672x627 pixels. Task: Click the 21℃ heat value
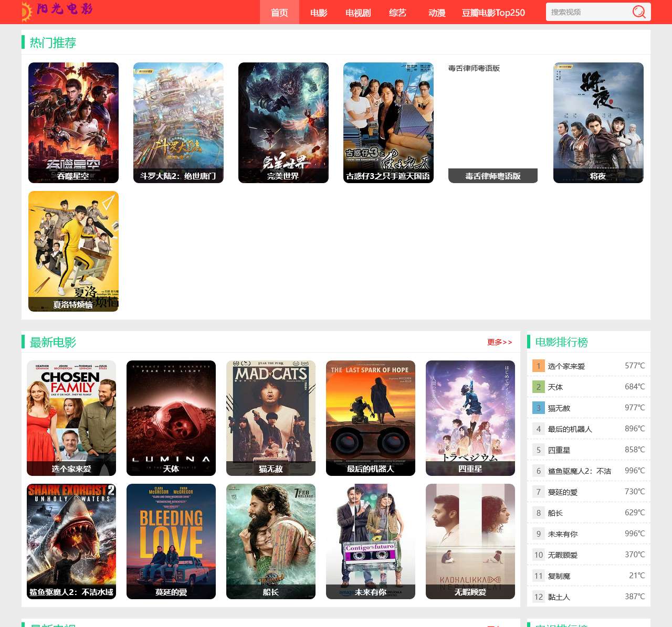[637, 576]
